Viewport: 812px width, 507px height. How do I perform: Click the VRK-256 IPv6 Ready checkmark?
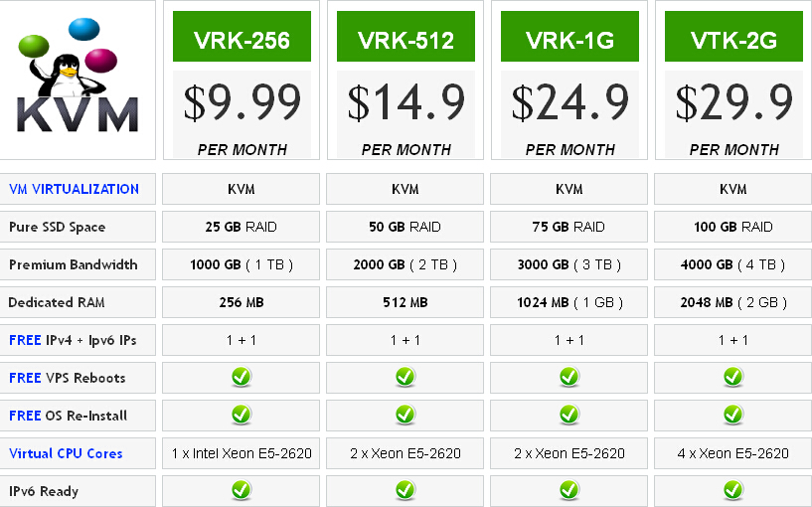[x=242, y=490]
